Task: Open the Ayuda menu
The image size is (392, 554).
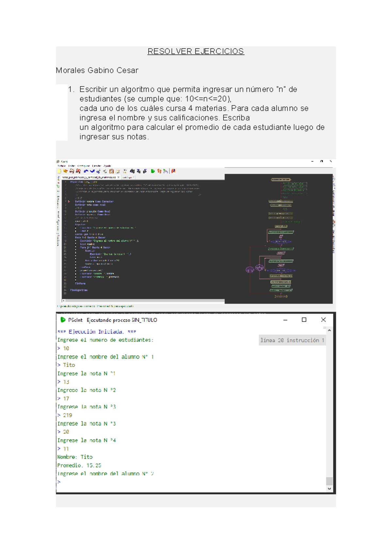Action: tap(107, 166)
